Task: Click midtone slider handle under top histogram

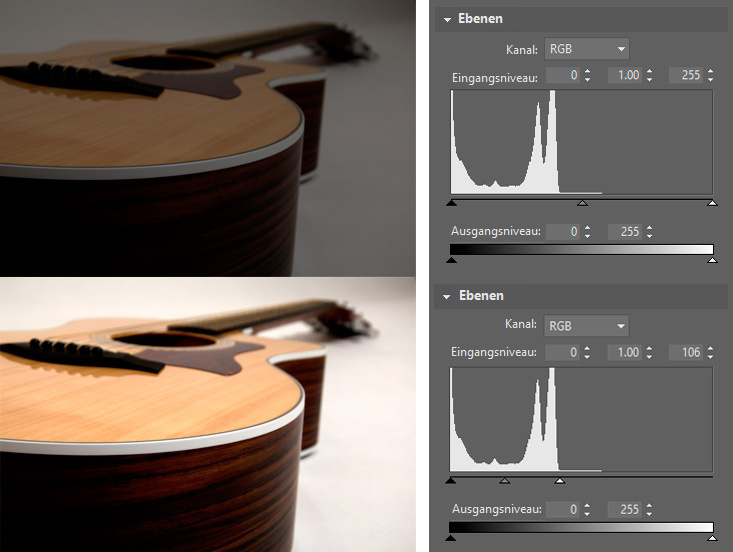Action: 582,203
